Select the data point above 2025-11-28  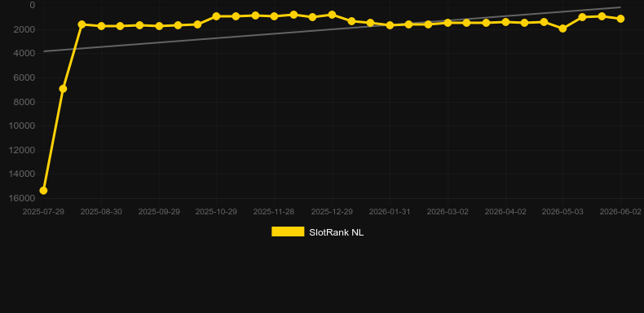pos(275,16)
